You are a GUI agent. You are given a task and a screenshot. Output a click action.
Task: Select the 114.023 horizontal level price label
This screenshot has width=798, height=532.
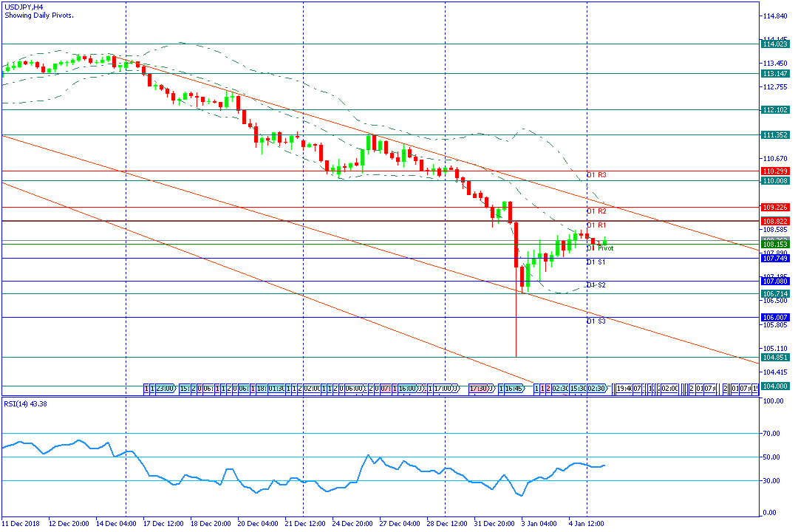click(774, 44)
